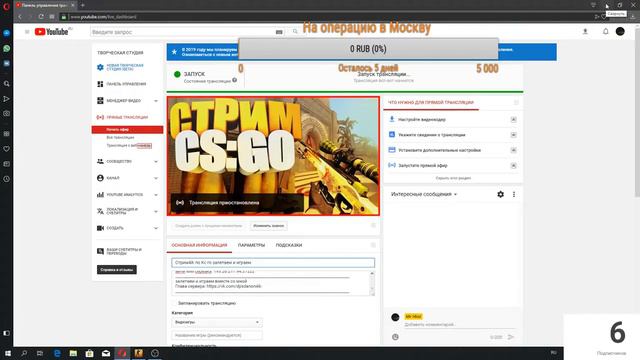Expand the 'Менеджер видео' sidebar section
Image resolution: width=640 pixels, height=360 pixels.
tap(156, 101)
